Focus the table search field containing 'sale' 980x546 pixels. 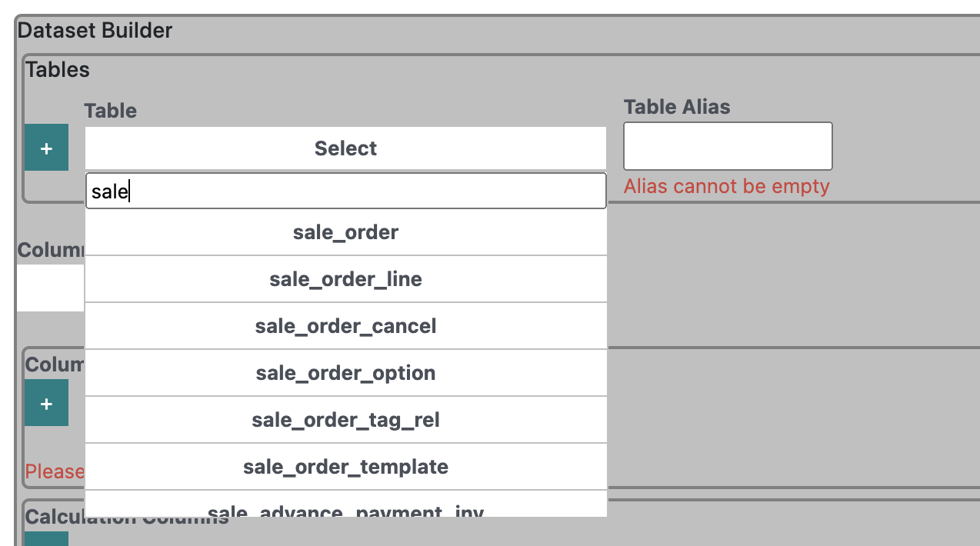pos(345,191)
